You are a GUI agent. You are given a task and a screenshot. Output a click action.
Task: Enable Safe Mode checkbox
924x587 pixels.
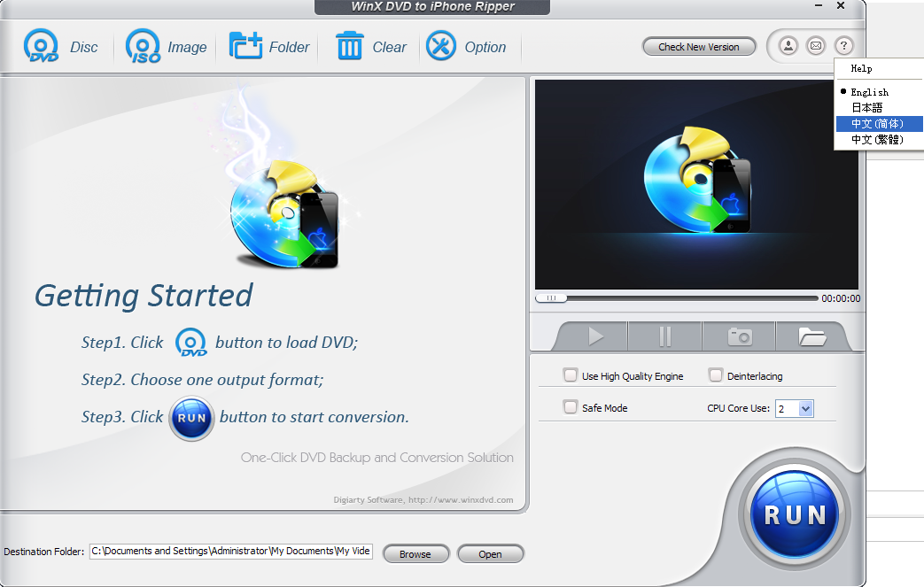[x=571, y=407]
